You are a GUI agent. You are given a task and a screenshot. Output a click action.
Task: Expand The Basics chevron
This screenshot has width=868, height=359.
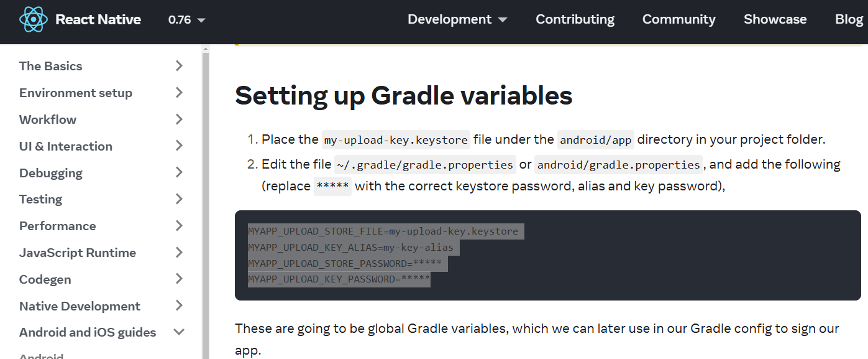[x=179, y=66]
